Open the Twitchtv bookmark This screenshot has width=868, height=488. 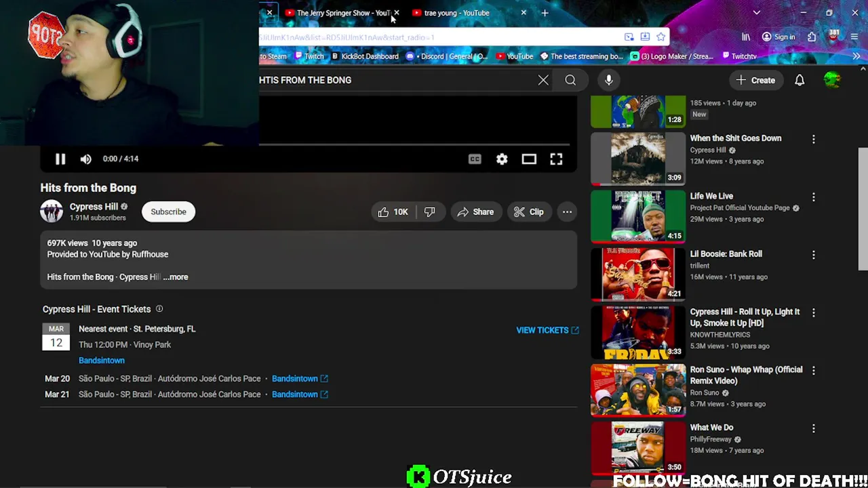(x=739, y=56)
